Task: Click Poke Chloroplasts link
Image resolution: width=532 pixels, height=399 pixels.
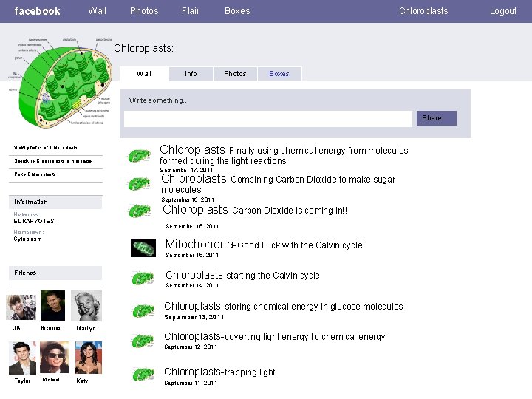Action: coord(35,174)
